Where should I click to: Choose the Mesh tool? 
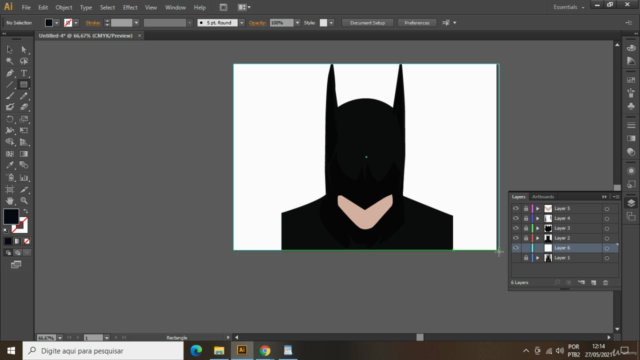[9, 154]
